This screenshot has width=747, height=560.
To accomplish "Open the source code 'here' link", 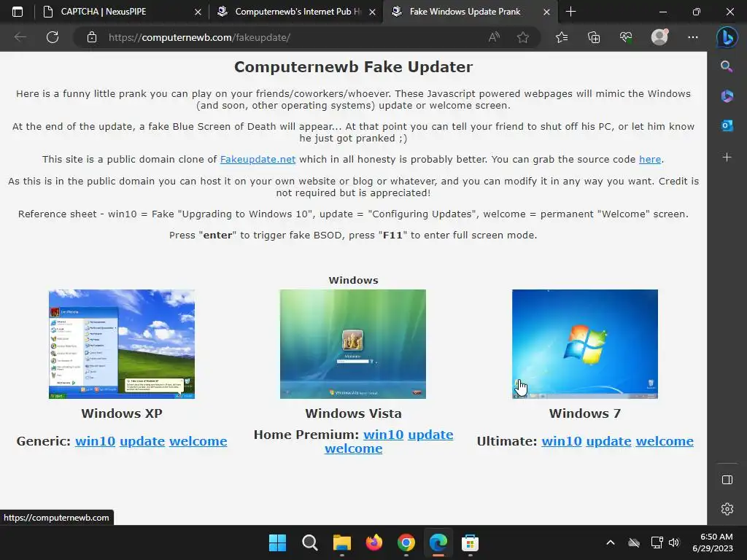I will pos(650,160).
